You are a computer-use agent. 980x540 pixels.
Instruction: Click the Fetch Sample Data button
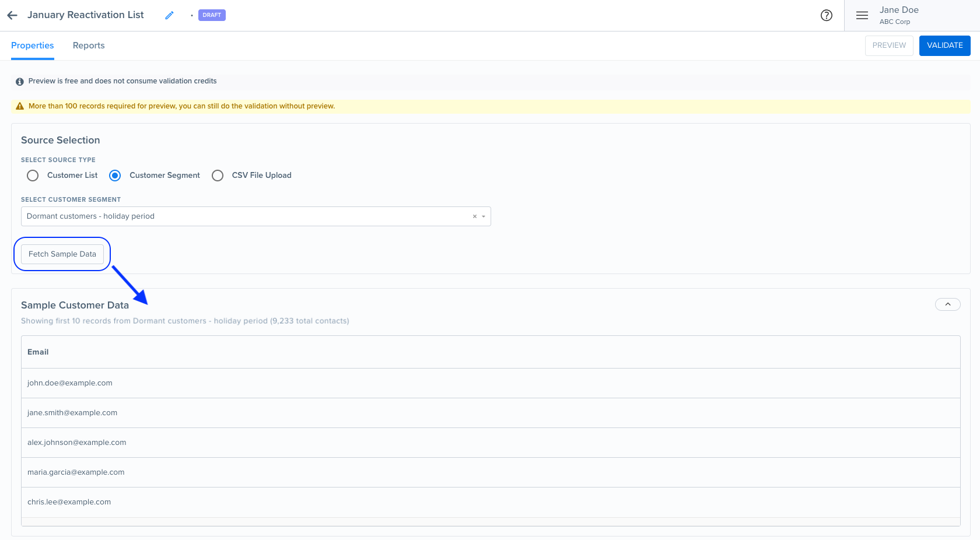(x=62, y=254)
